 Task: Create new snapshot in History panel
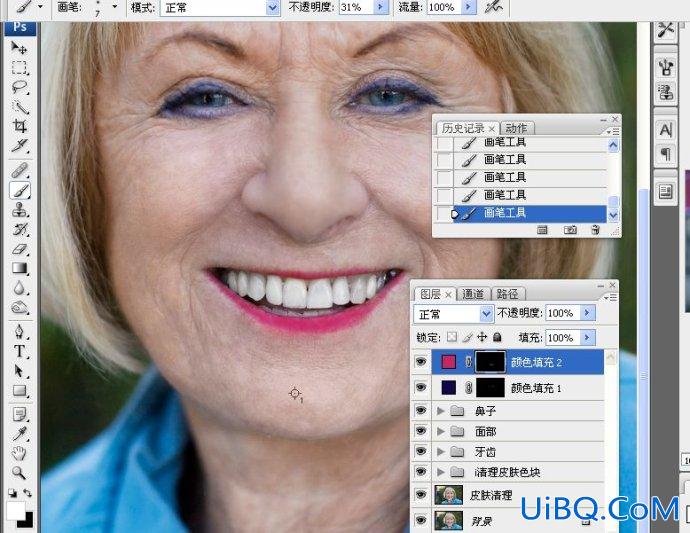coord(570,230)
